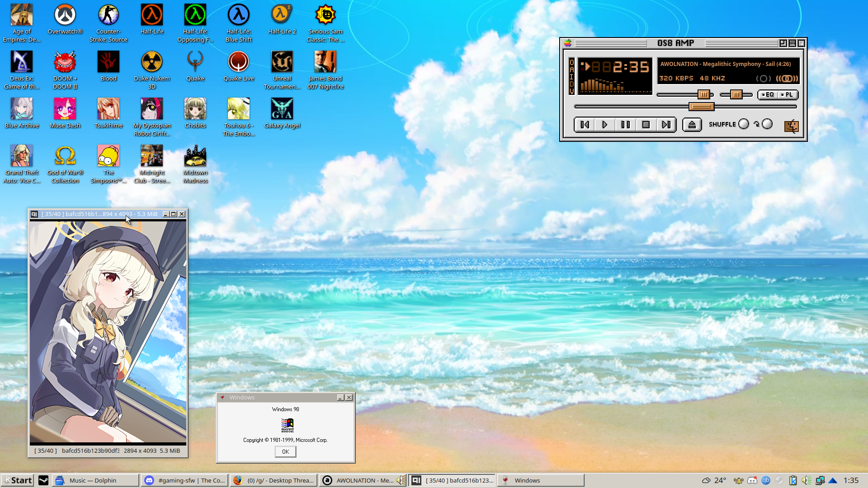Pause playback in OS8 AMP
The image size is (868, 488).
[x=625, y=125]
